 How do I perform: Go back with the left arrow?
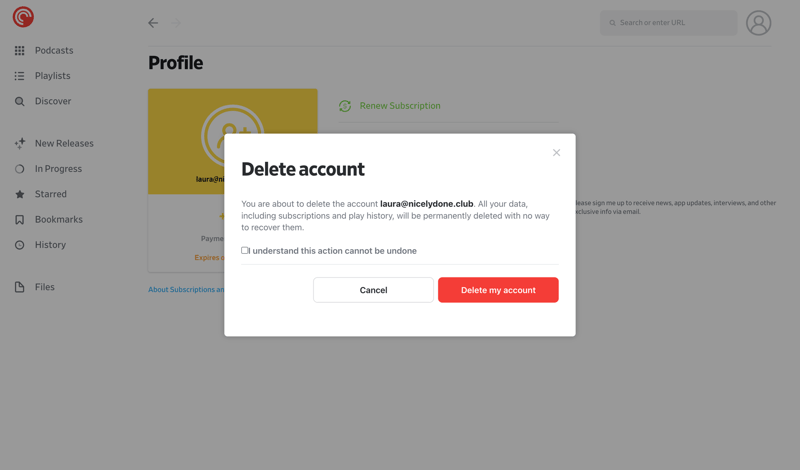coord(153,23)
